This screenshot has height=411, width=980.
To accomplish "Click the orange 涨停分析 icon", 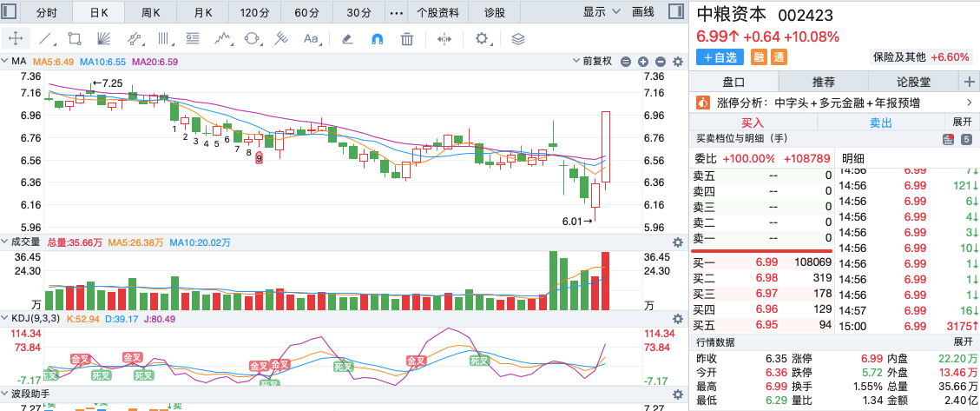I will click(703, 102).
